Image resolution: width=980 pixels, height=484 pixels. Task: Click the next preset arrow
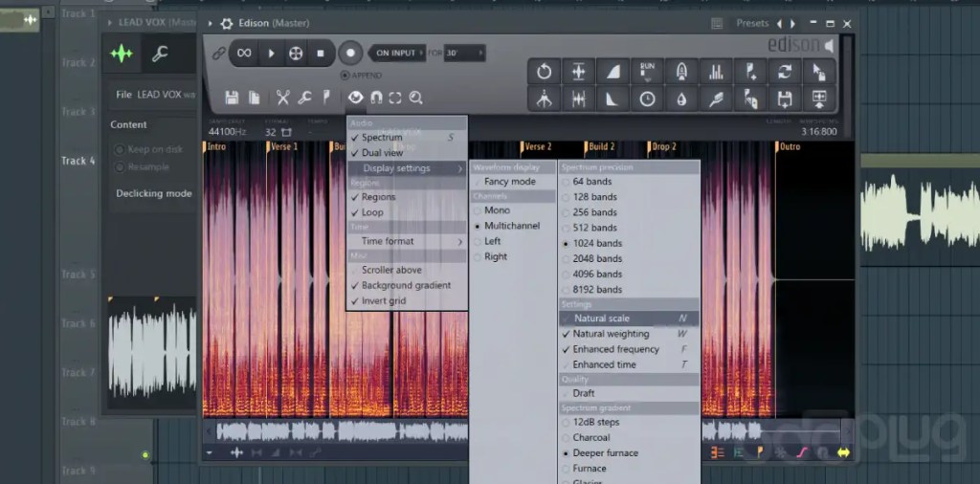pos(792,24)
